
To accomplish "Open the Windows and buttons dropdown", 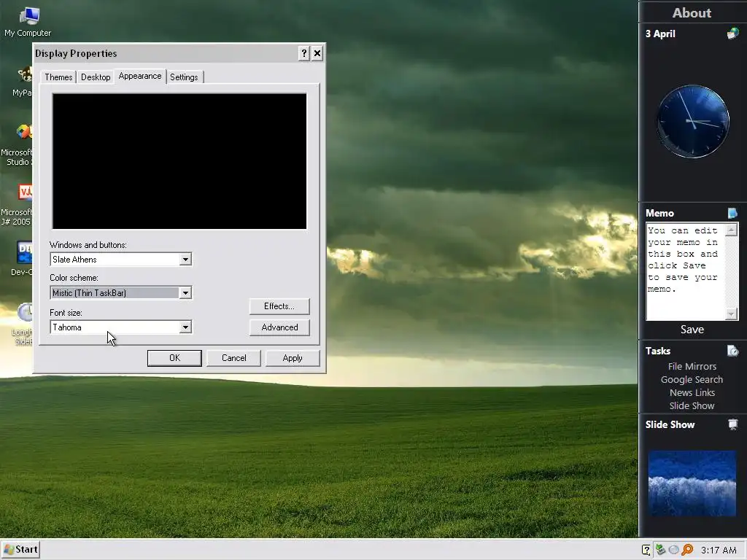I will (185, 260).
